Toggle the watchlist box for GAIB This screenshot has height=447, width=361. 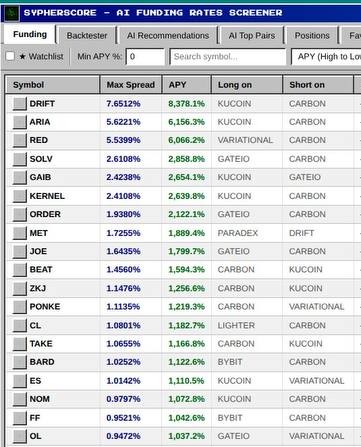19,177
